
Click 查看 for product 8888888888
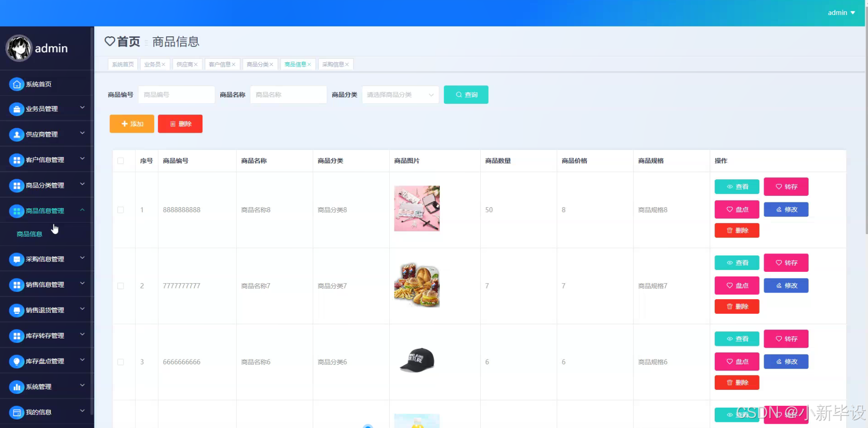tap(737, 187)
